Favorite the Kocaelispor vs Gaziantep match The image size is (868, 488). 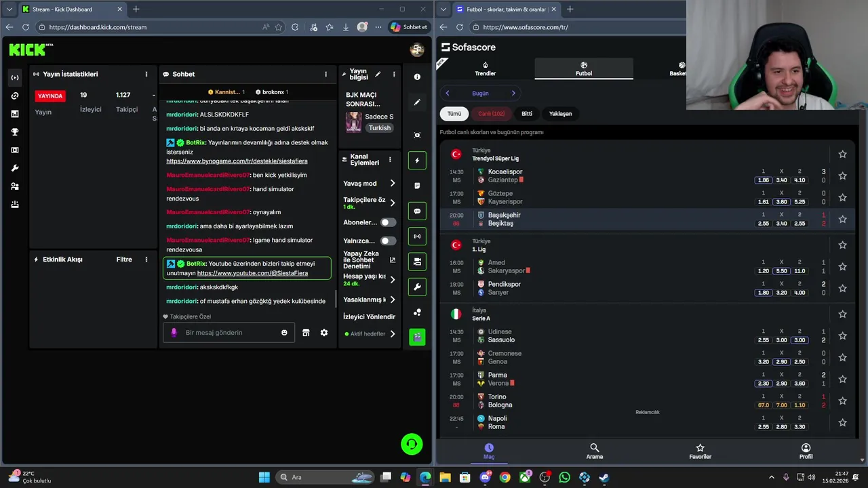pos(842,176)
